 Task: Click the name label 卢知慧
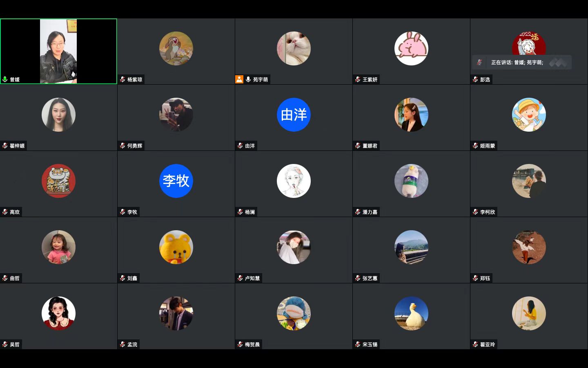(x=252, y=278)
